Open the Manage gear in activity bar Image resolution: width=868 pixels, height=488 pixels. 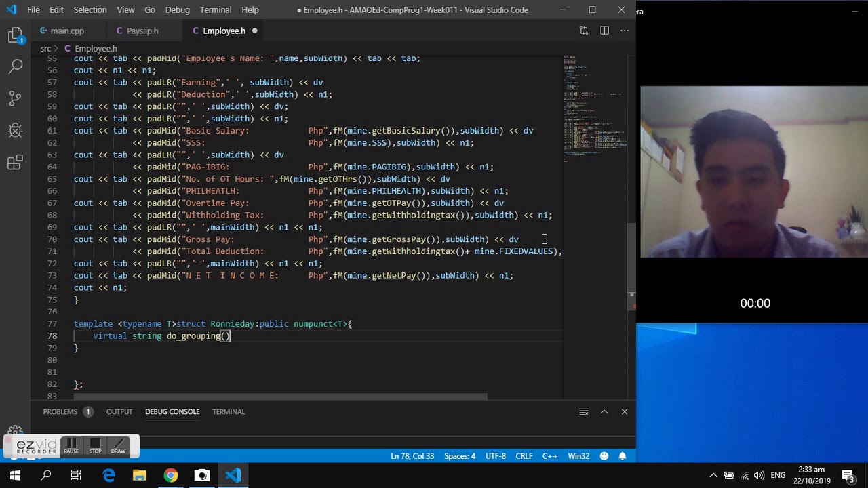[x=15, y=432]
